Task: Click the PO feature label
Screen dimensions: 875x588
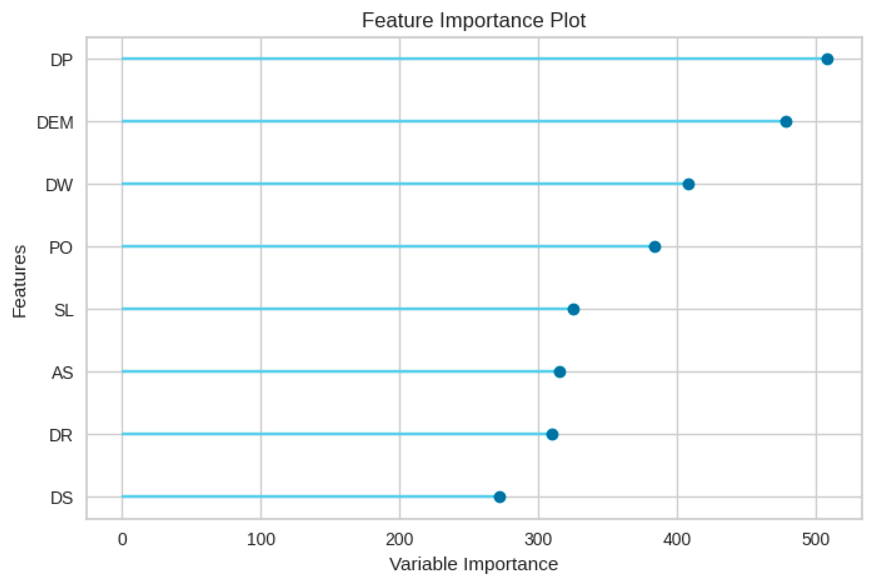Action: click(x=61, y=248)
